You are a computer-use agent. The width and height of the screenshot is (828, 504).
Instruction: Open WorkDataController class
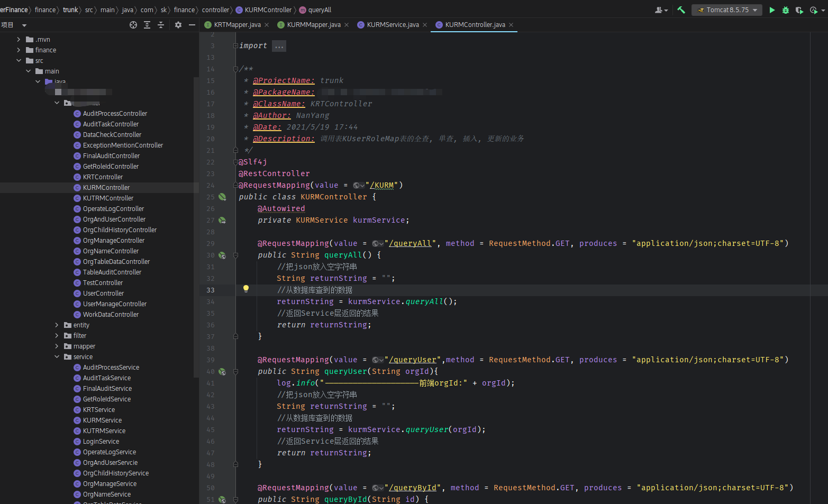pos(111,315)
